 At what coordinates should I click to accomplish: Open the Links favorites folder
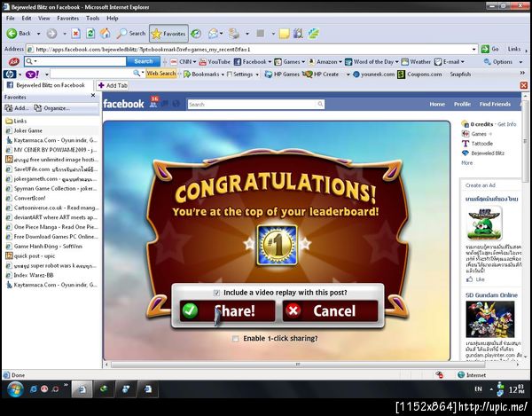tap(20, 121)
